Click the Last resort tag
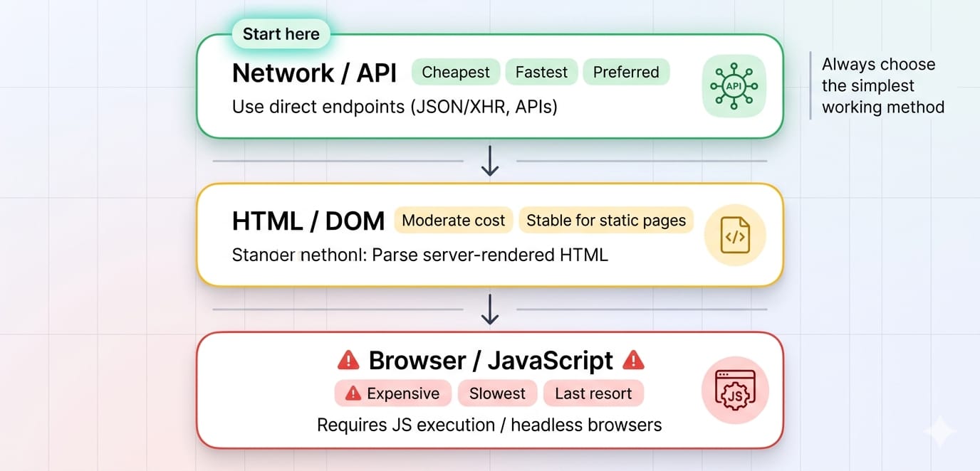 [593, 393]
